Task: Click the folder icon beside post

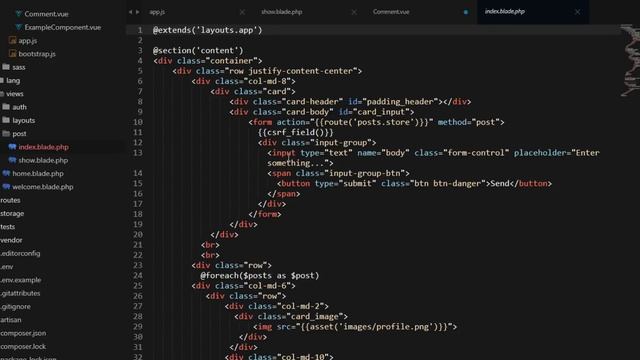Action: 6,133
